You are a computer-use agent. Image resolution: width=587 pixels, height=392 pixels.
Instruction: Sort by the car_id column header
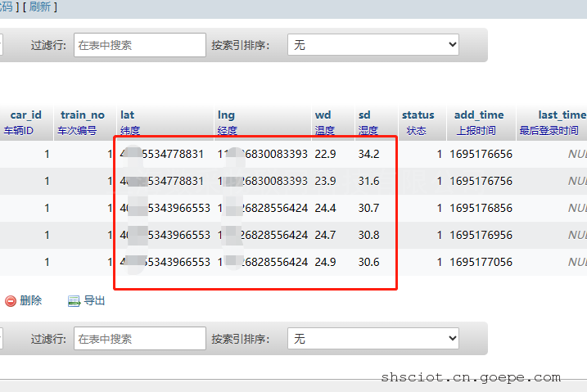[x=25, y=115]
